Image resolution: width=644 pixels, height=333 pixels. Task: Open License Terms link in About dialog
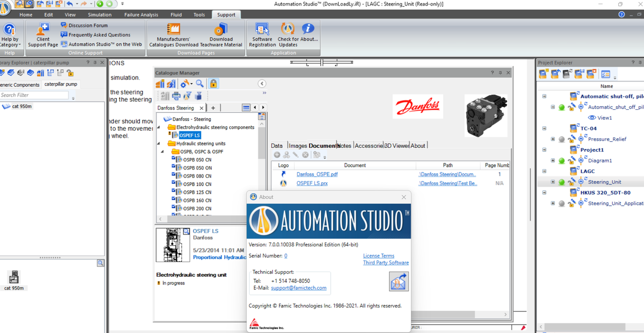coord(379,256)
